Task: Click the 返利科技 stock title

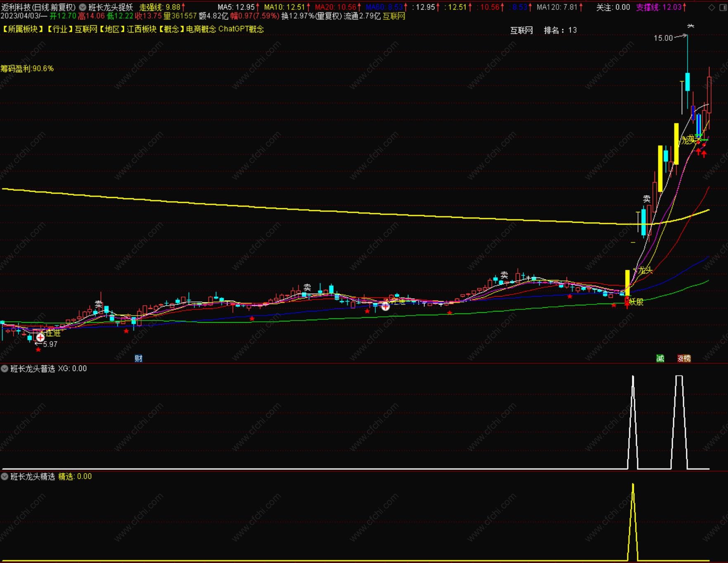Action: [x=16, y=7]
